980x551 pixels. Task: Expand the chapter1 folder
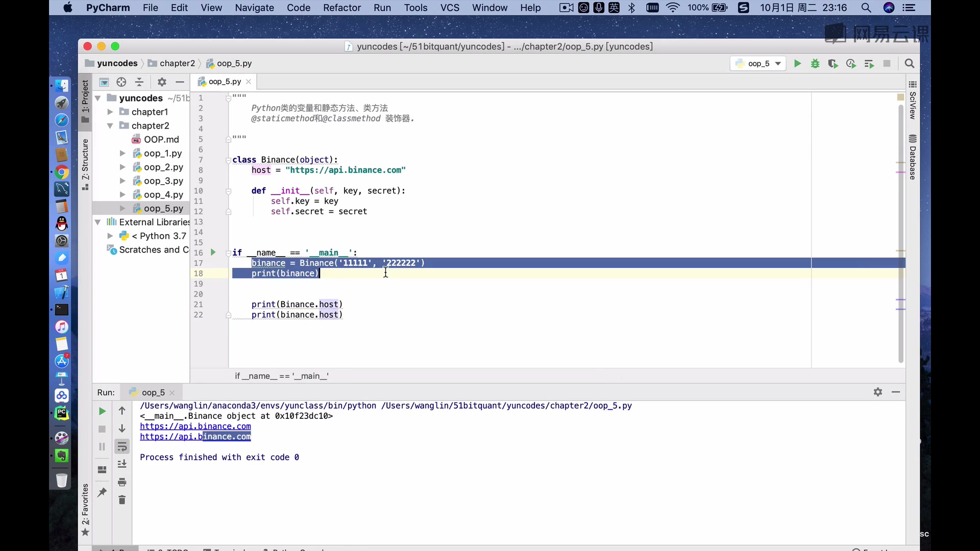(110, 112)
